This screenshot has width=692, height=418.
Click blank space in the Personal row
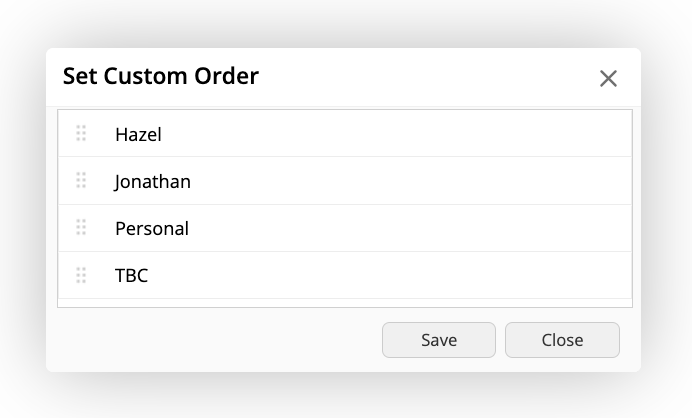click(400, 229)
